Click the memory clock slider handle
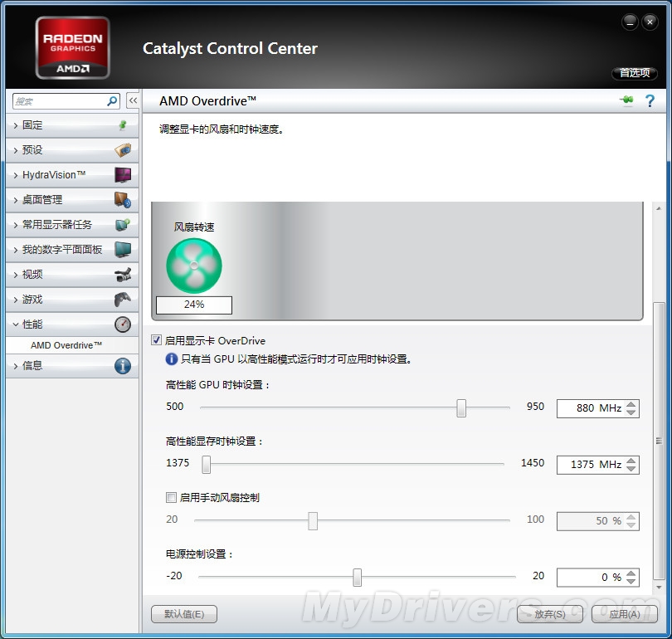Viewport: 672px width, 639px height. click(x=206, y=465)
